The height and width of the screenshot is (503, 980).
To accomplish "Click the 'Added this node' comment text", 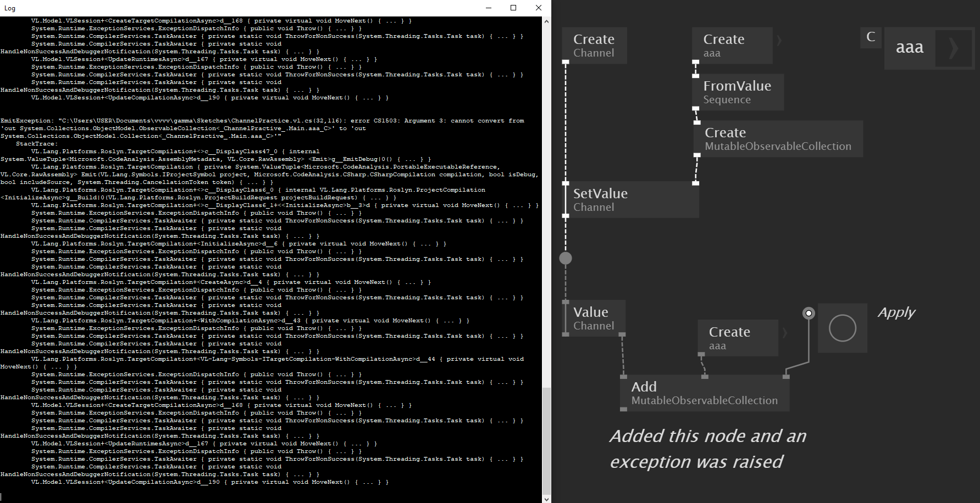I will click(x=708, y=449).
